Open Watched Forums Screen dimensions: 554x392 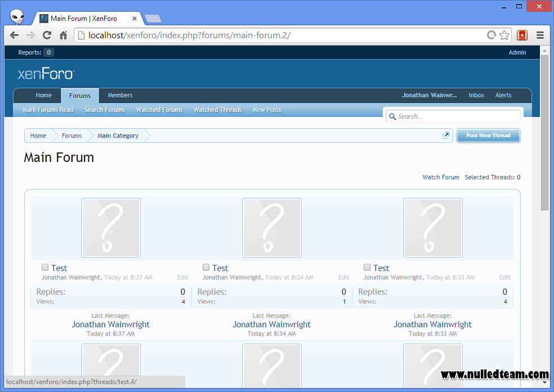pyautogui.click(x=159, y=110)
